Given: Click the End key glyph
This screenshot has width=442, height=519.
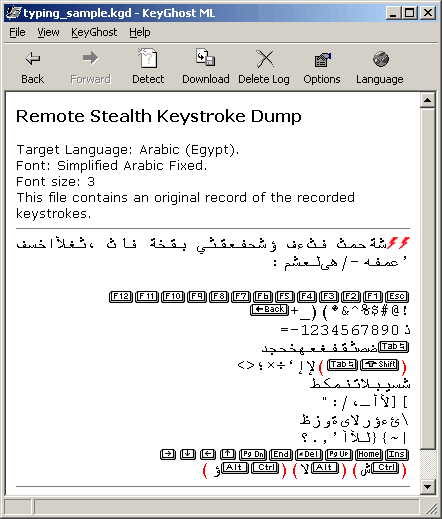Looking at the screenshot, I should [x=281, y=454].
